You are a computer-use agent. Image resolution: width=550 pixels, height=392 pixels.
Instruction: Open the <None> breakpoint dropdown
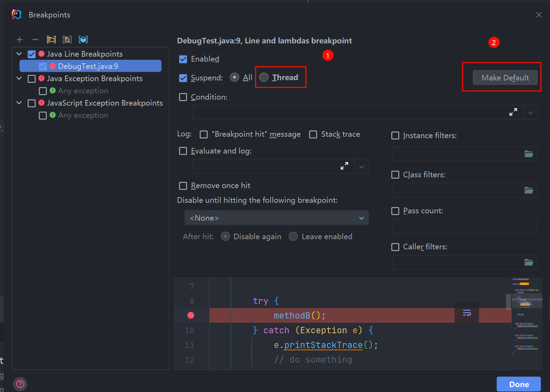pos(277,218)
